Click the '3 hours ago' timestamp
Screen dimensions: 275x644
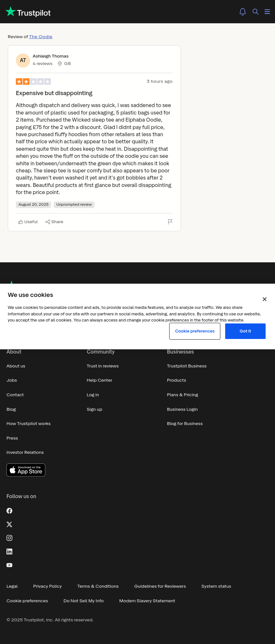[x=159, y=82]
